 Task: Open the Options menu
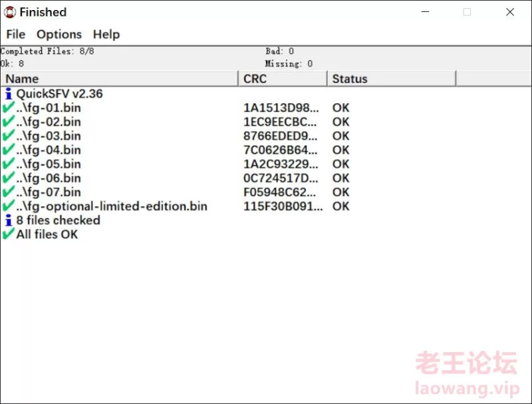[59, 35]
